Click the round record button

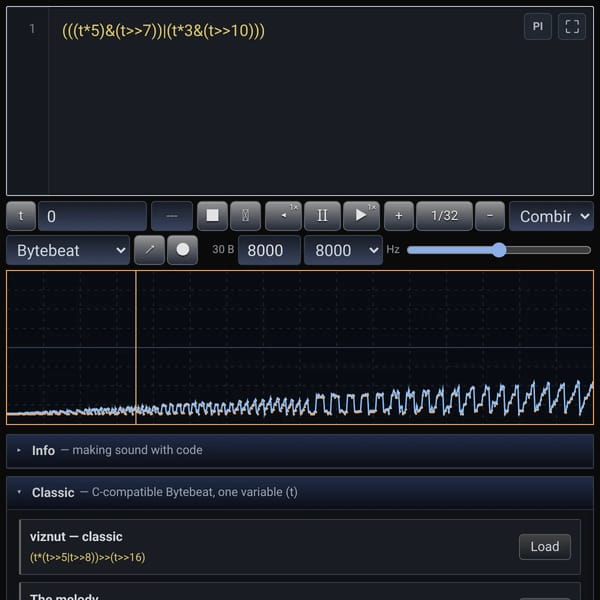[183, 250]
